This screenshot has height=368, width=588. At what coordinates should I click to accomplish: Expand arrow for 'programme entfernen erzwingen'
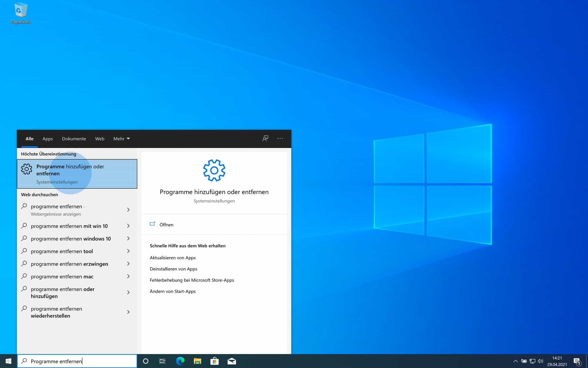(128, 264)
